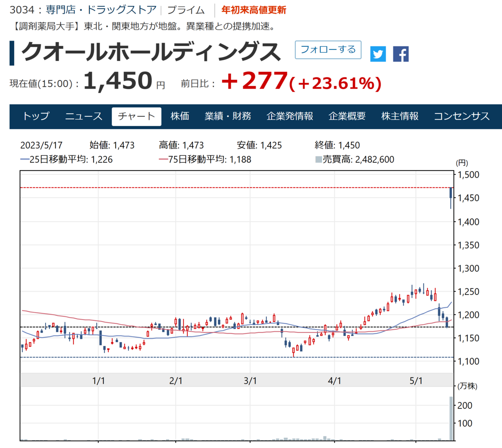Click the プライム market link
The width and height of the screenshot is (502, 448).
click(x=186, y=10)
